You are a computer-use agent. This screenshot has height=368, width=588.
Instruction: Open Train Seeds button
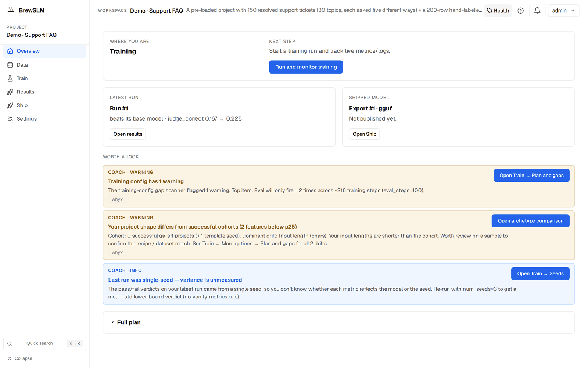click(540, 273)
